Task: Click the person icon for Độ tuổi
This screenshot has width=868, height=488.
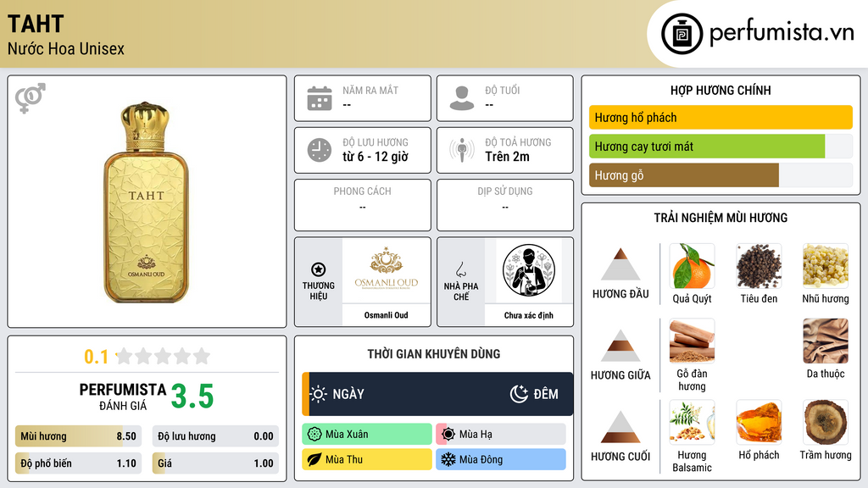Action: (x=462, y=98)
